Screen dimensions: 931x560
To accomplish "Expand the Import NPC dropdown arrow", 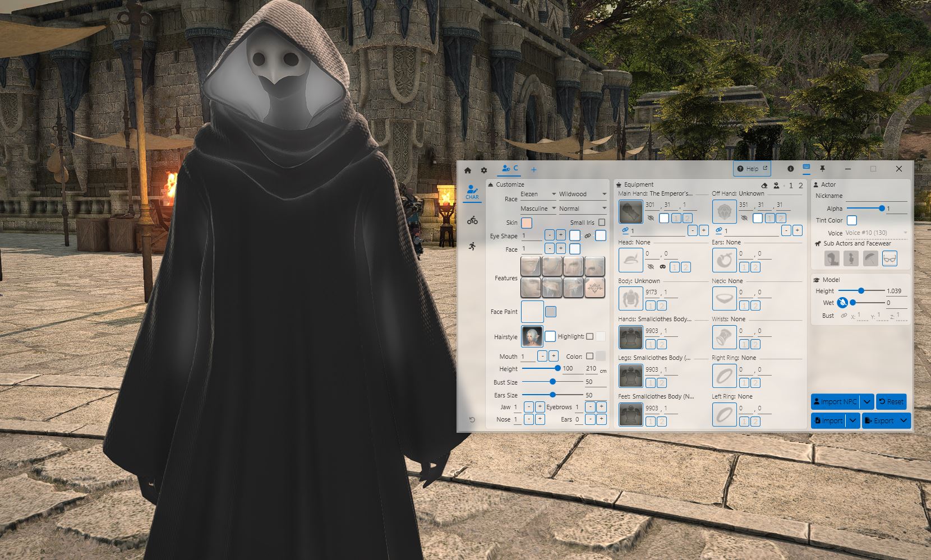I will (867, 401).
